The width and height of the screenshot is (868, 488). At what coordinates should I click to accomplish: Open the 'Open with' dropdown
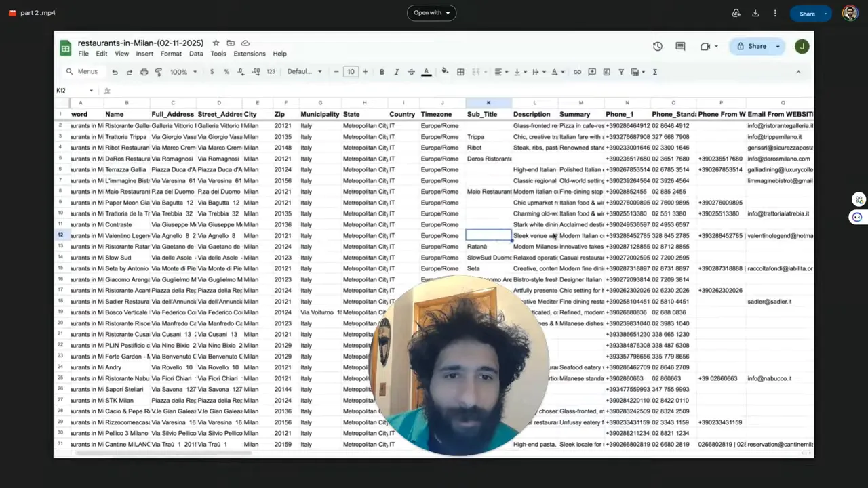(431, 13)
